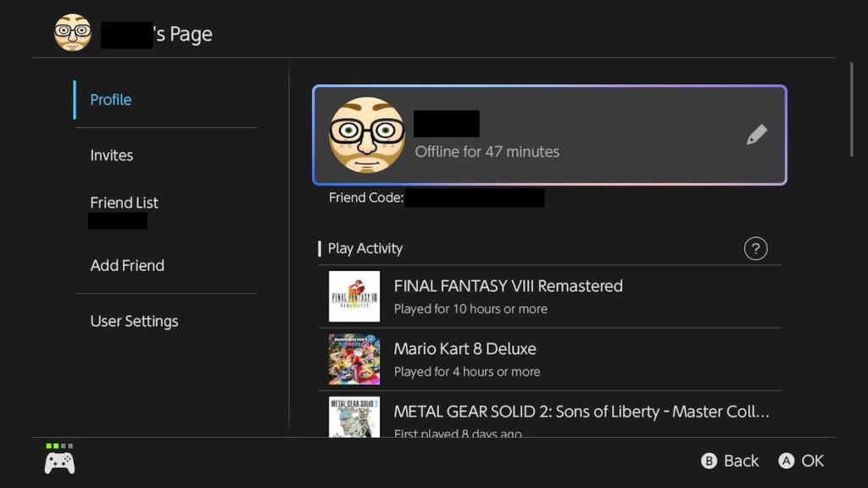Switch to the Invites section
This screenshot has width=868, height=488.
(111, 155)
